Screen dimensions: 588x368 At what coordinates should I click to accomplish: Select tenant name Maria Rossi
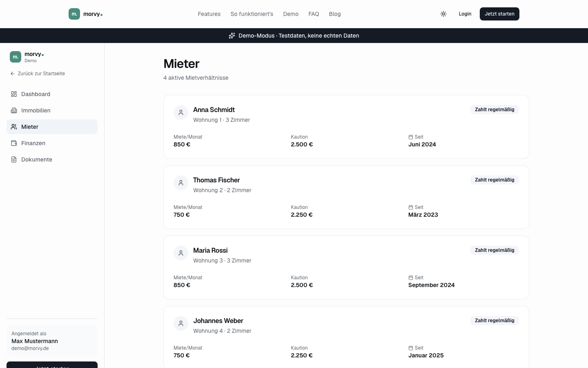(210, 250)
